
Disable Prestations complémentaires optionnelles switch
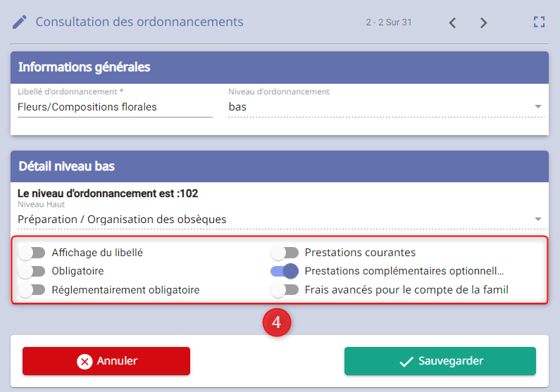pos(285,272)
